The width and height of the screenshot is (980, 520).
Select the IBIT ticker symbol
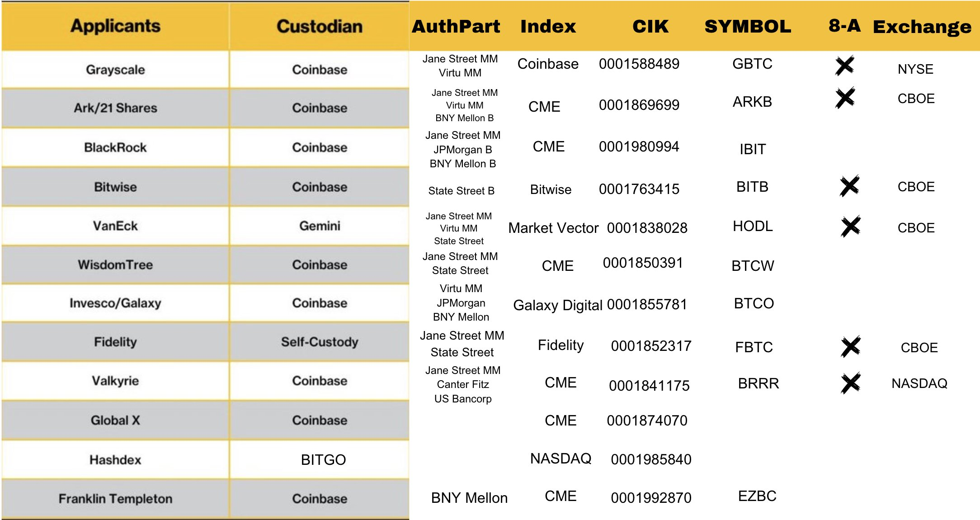(753, 149)
